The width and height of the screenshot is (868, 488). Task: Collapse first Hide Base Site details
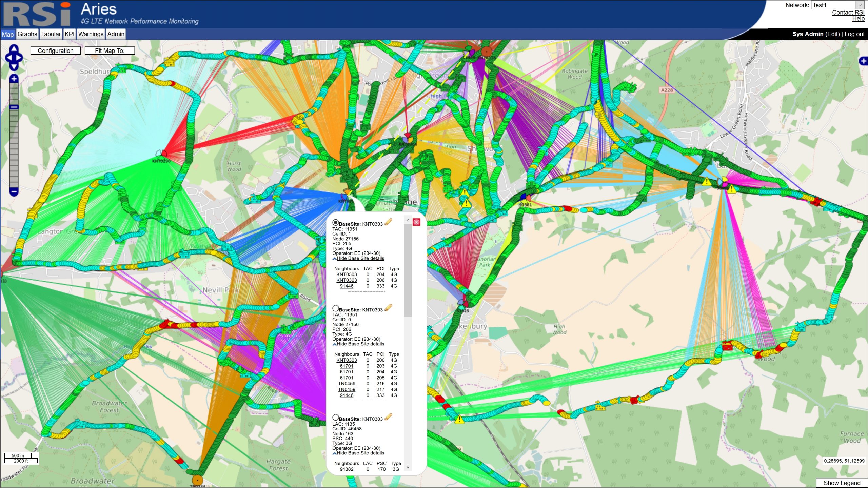click(360, 258)
